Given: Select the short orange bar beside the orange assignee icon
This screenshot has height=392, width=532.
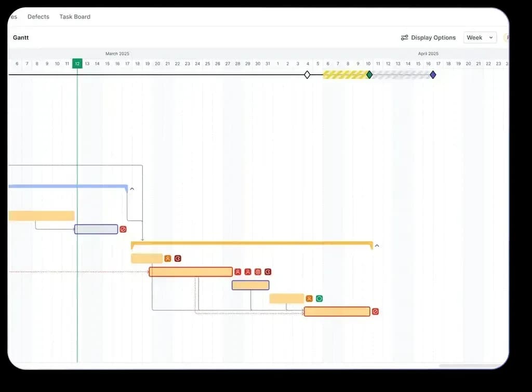Looking at the screenshot, I should pyautogui.click(x=147, y=259).
